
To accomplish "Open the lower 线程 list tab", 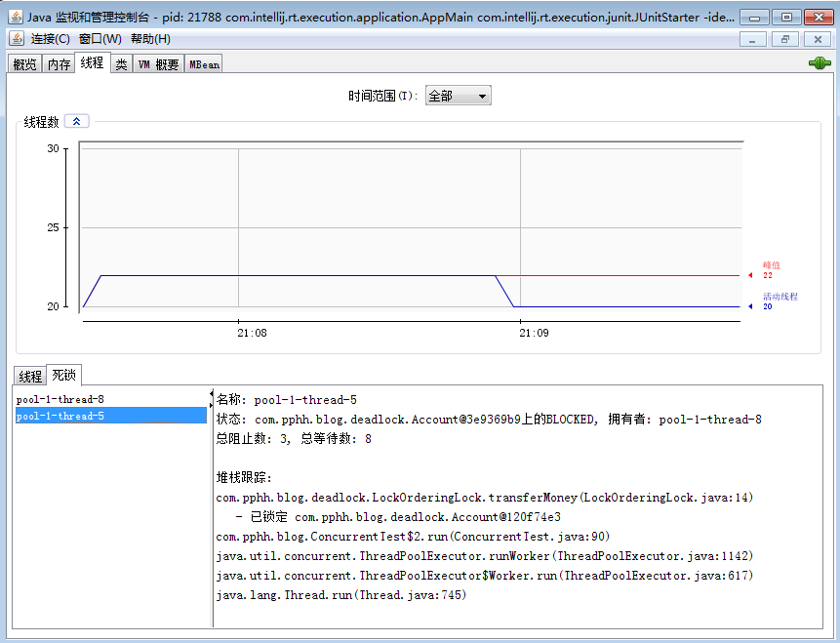I will [x=30, y=377].
